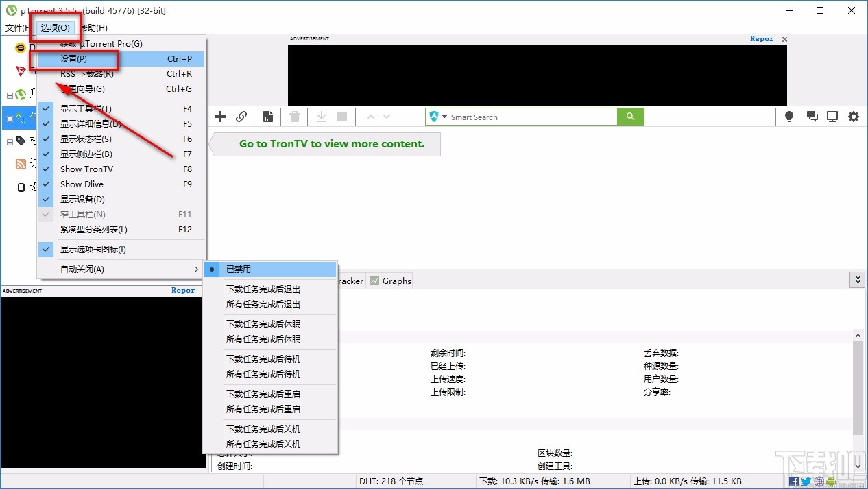This screenshot has height=489, width=868.
Task: Click the Twitter icon in status bar
Action: pyautogui.click(x=806, y=481)
